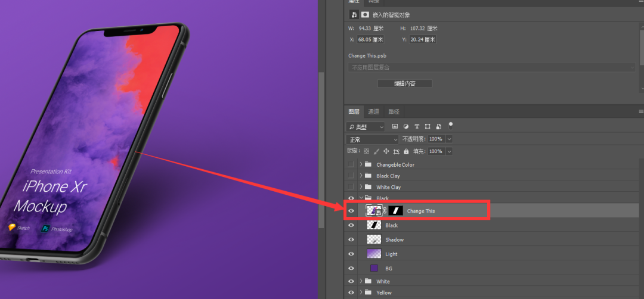Screen dimensions: 644x299
Task: Click the 不透明度 100% value field
Action: pos(436,139)
